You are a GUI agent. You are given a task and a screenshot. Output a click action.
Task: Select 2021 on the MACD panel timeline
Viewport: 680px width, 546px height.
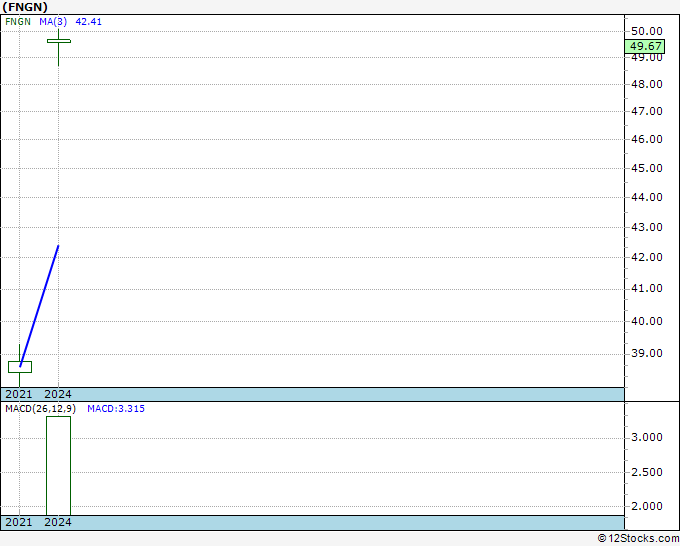(x=19, y=522)
